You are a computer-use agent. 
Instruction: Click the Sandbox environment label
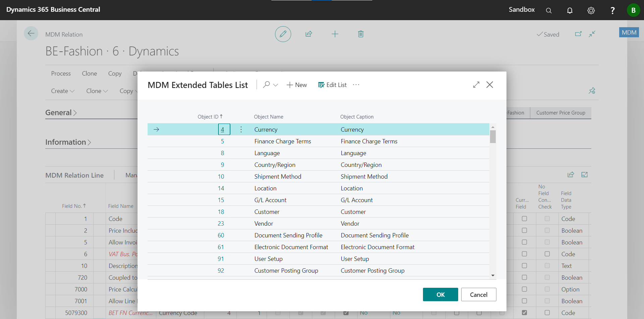[522, 9]
